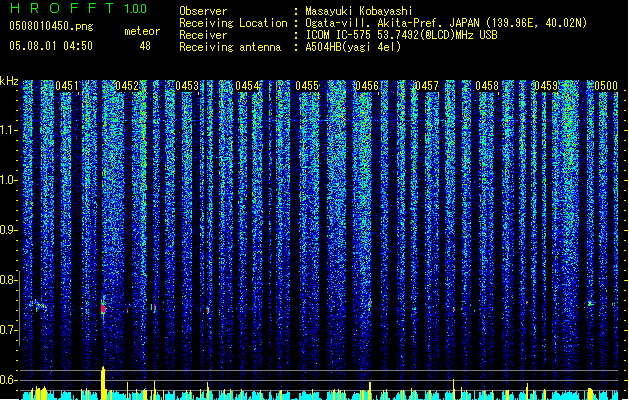The width and height of the screenshot is (629, 400).
Task: Click the 0500 time marker
Action: coord(606,86)
